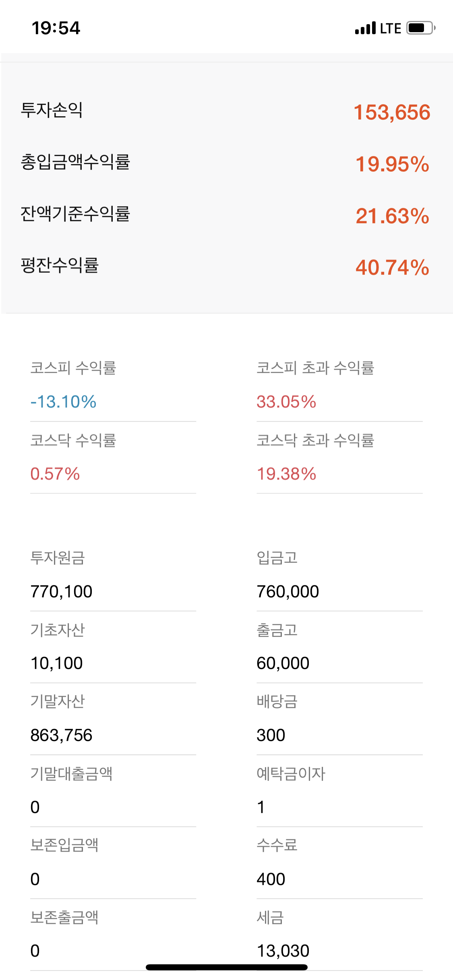The image size is (453, 980).
Task: Tap the 기말자산 amount 863,756
Action: [x=62, y=735]
